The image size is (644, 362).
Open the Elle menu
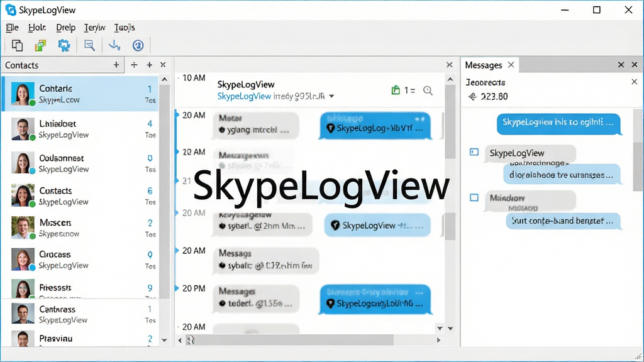13,28
